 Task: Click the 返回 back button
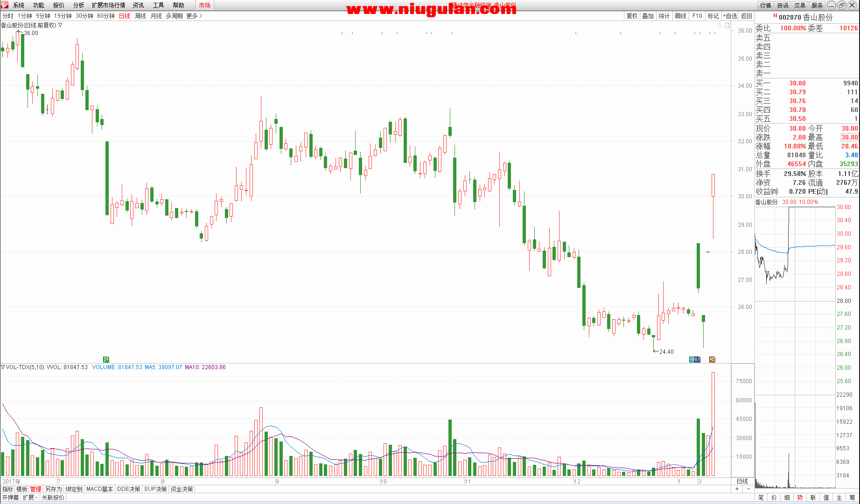tap(747, 16)
